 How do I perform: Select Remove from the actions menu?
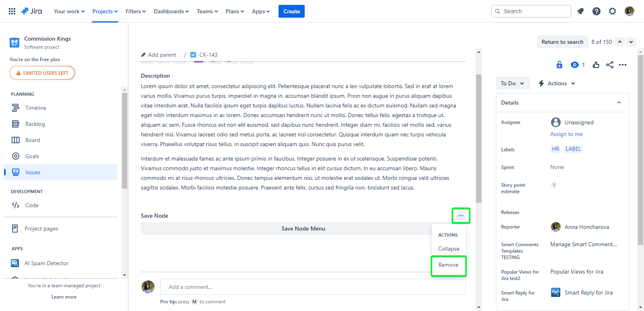click(x=448, y=265)
